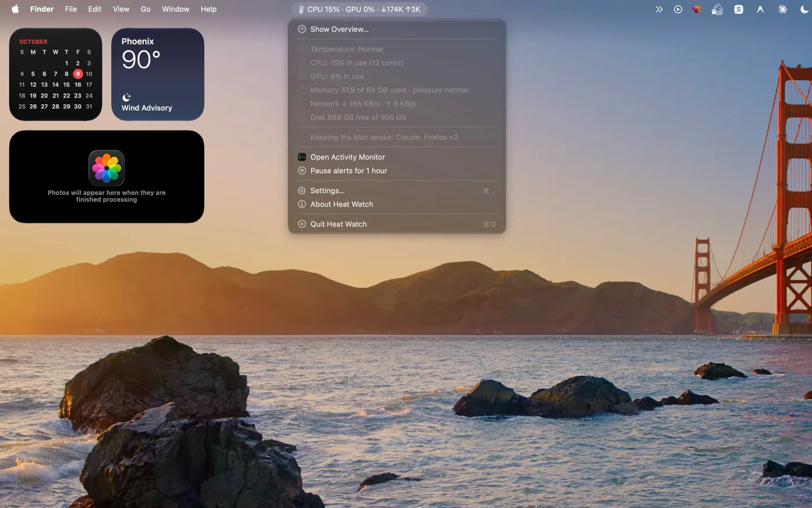Choose Show Overview… in Heat Watch menu
812x508 pixels.
point(397,29)
